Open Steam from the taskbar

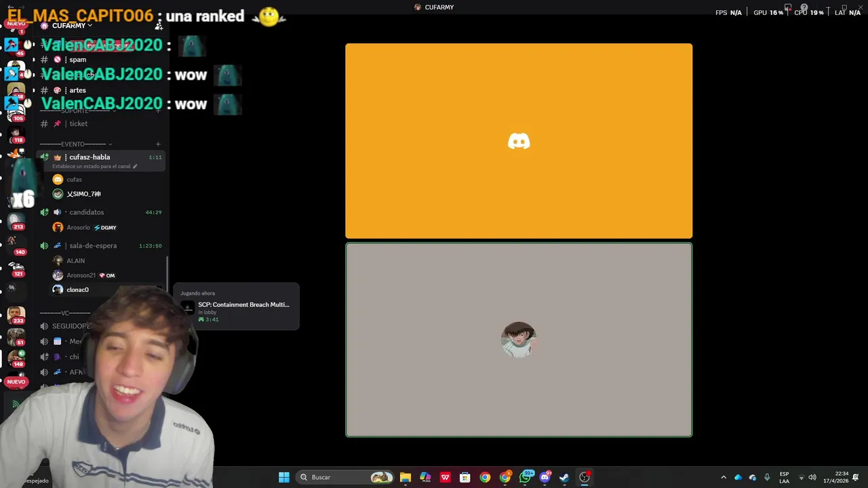pos(564,477)
